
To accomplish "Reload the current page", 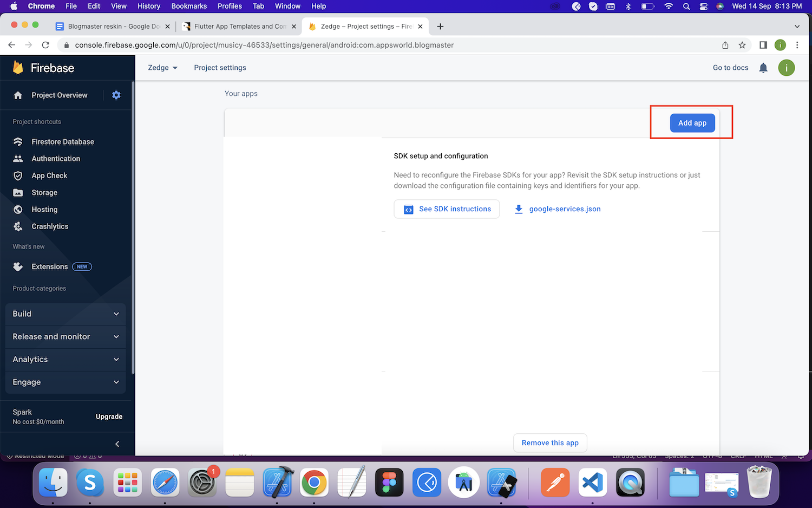I will [45, 45].
